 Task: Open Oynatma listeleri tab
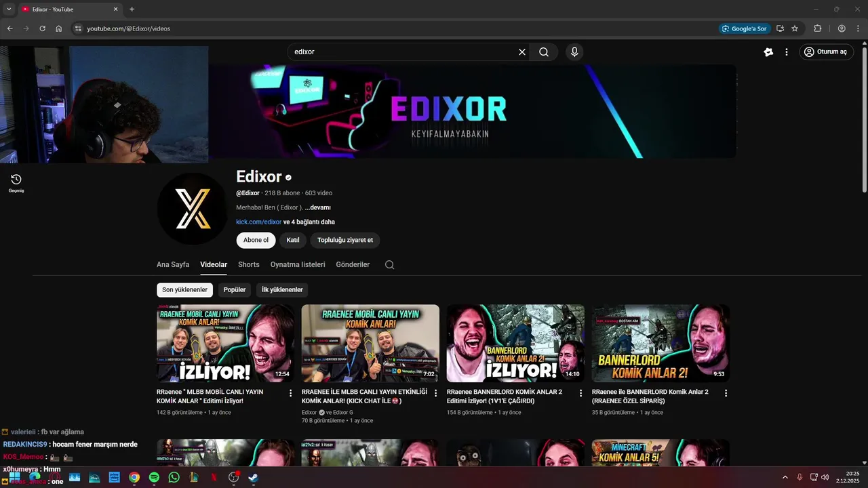coord(298,264)
